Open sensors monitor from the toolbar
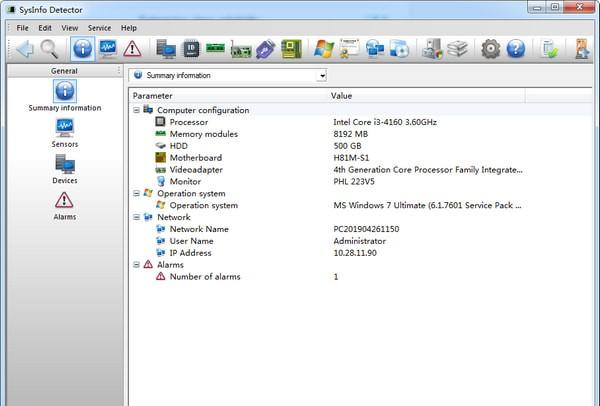The image size is (600, 406). click(108, 49)
